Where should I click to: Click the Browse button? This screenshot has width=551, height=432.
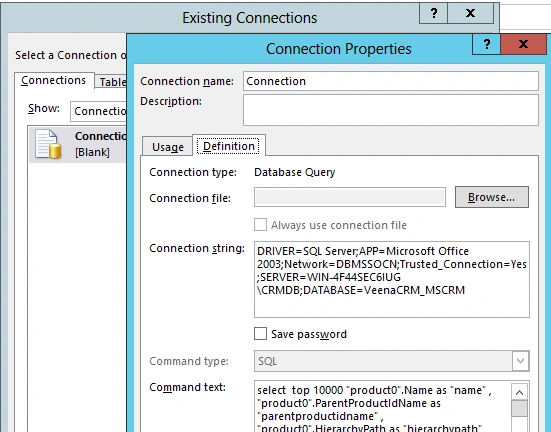(492, 197)
